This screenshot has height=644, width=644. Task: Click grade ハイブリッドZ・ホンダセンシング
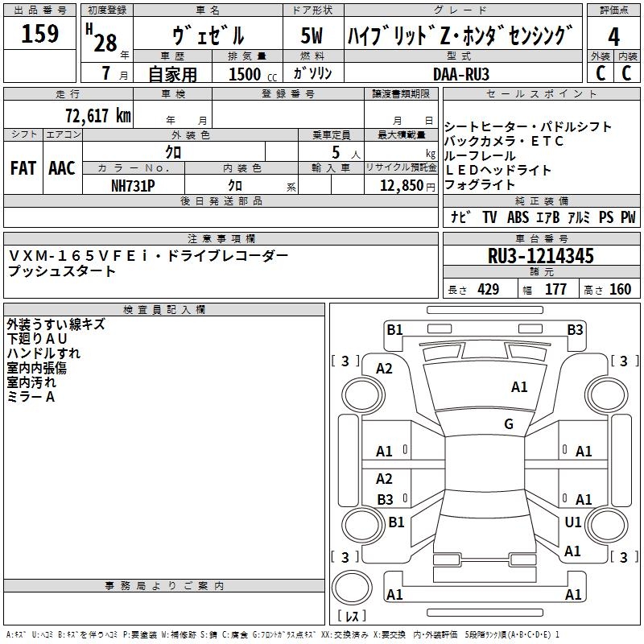coord(460,35)
